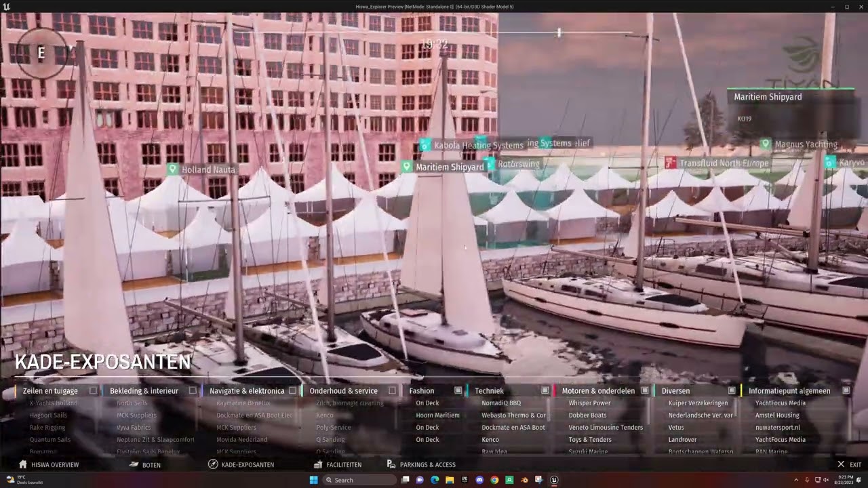
Task: Select exhibitor Hoorn Maritiem
Action: (x=437, y=415)
